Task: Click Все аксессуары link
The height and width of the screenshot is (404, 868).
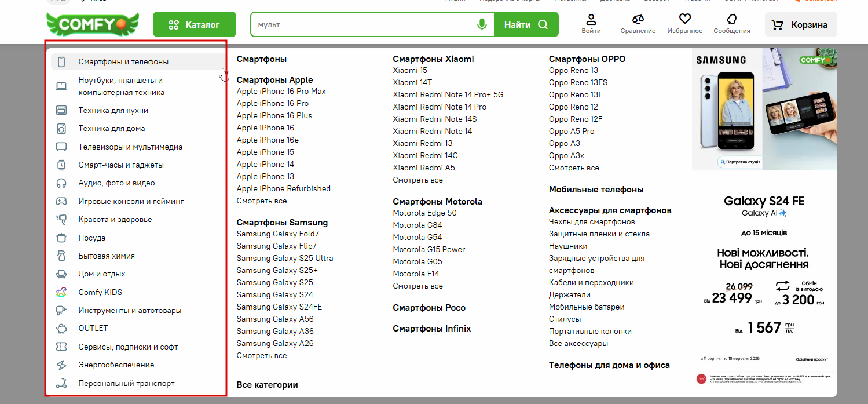Action: click(578, 344)
